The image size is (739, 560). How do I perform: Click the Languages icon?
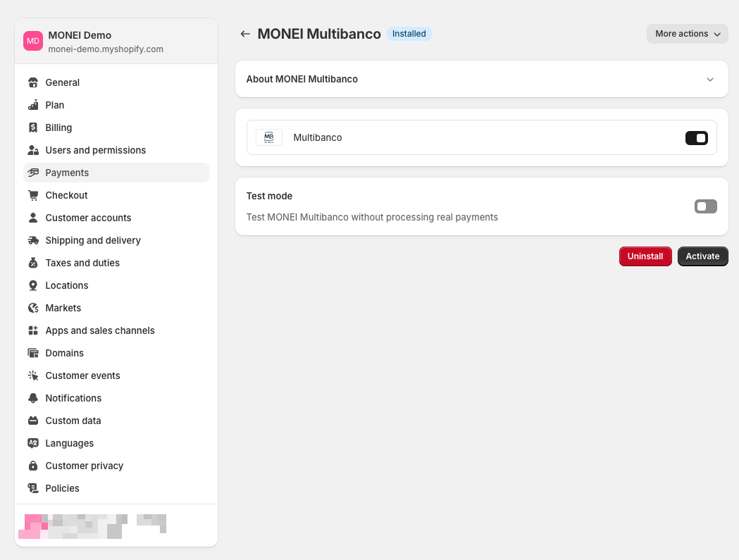tap(33, 443)
